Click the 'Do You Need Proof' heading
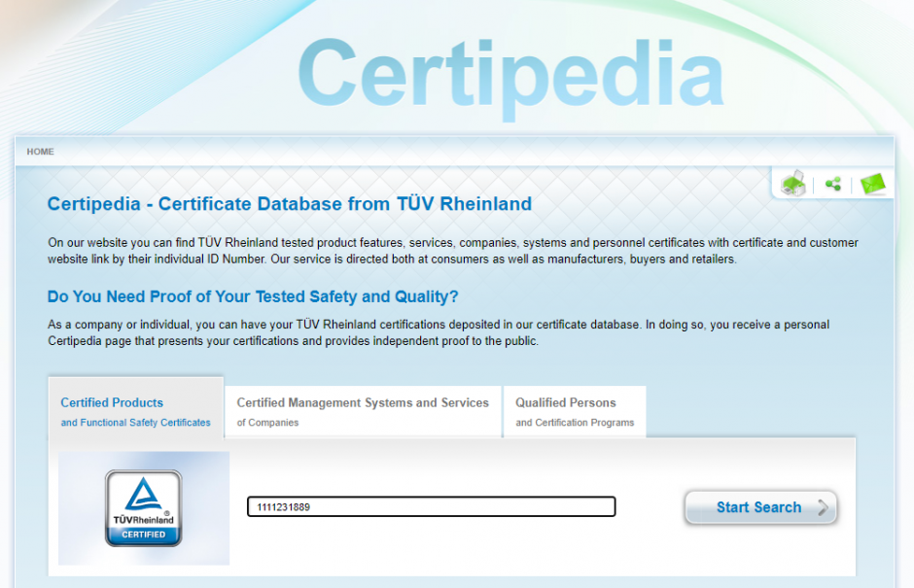This screenshot has height=588, width=914. (x=253, y=296)
